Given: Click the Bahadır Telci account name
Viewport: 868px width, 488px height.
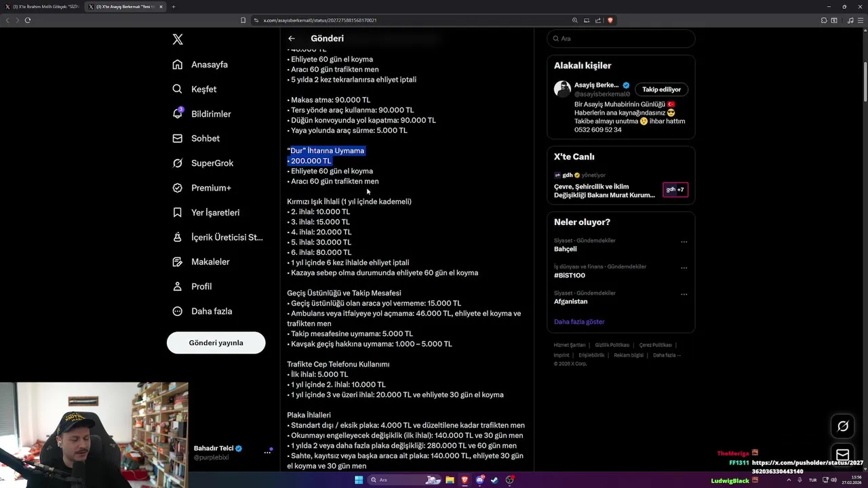Looking at the screenshot, I should click(214, 448).
